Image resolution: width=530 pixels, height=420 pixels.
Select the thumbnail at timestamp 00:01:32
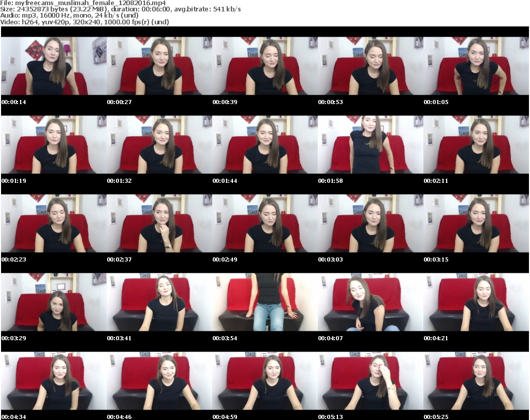click(159, 144)
